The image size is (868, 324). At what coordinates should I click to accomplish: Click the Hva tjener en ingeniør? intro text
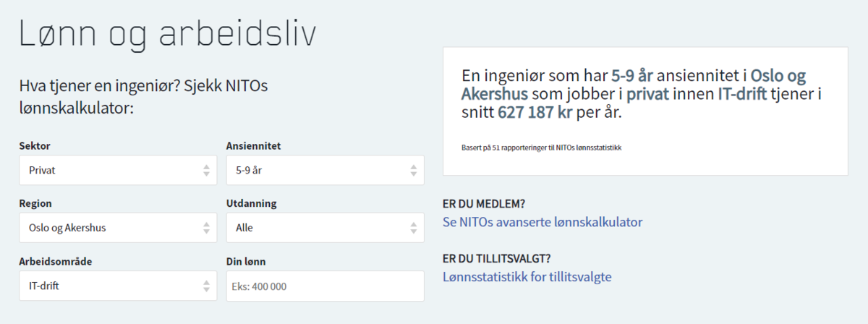(x=144, y=98)
